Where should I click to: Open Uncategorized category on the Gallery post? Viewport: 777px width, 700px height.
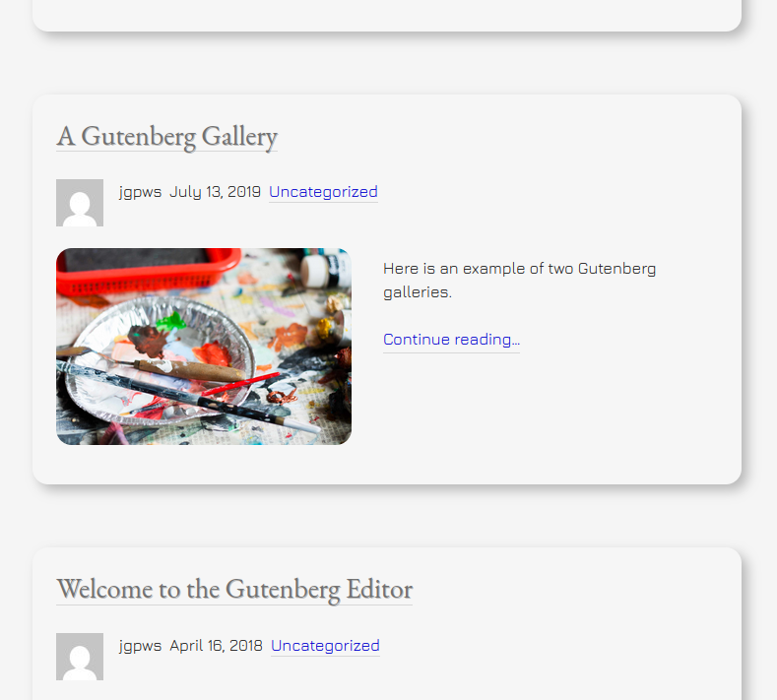(323, 192)
